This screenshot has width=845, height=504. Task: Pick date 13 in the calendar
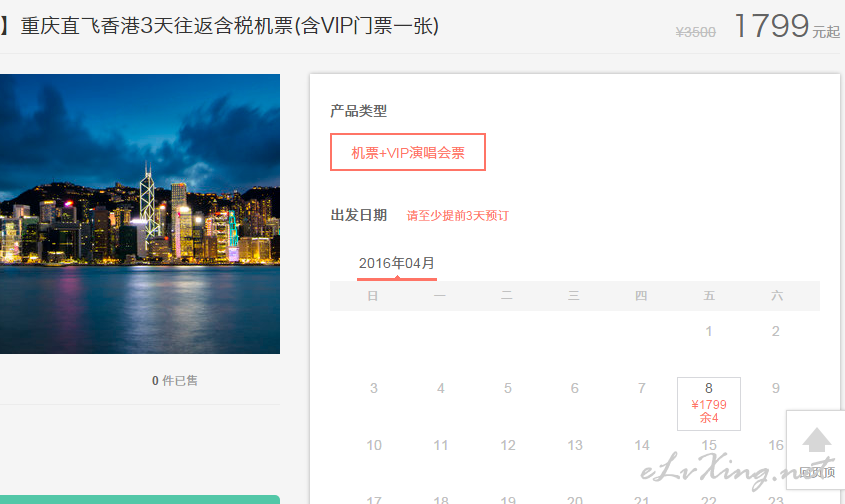click(574, 445)
